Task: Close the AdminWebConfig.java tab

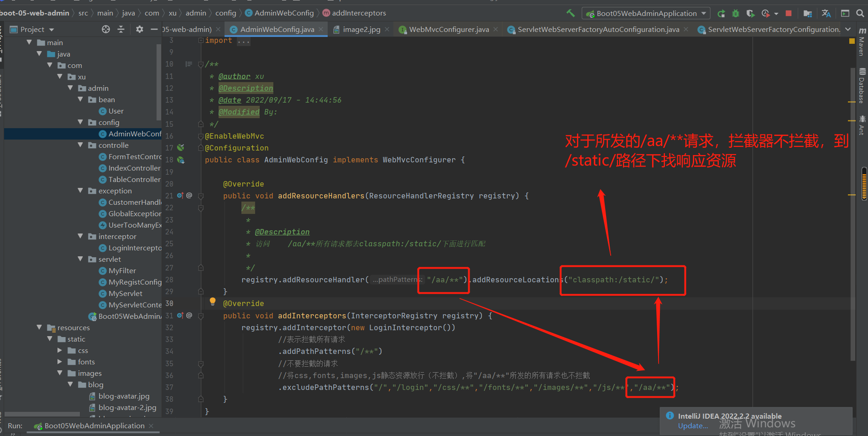Action: [321, 29]
